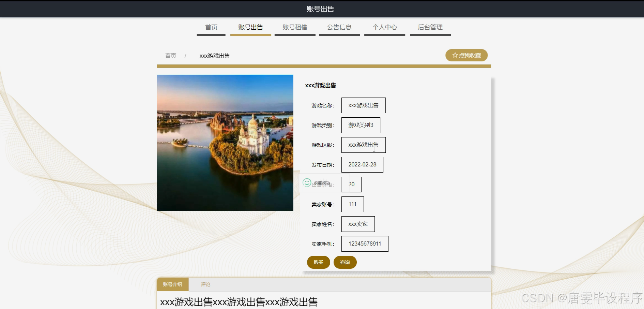644x309 pixels.
Task: Switch to the 评论 tab
Action: (x=205, y=284)
